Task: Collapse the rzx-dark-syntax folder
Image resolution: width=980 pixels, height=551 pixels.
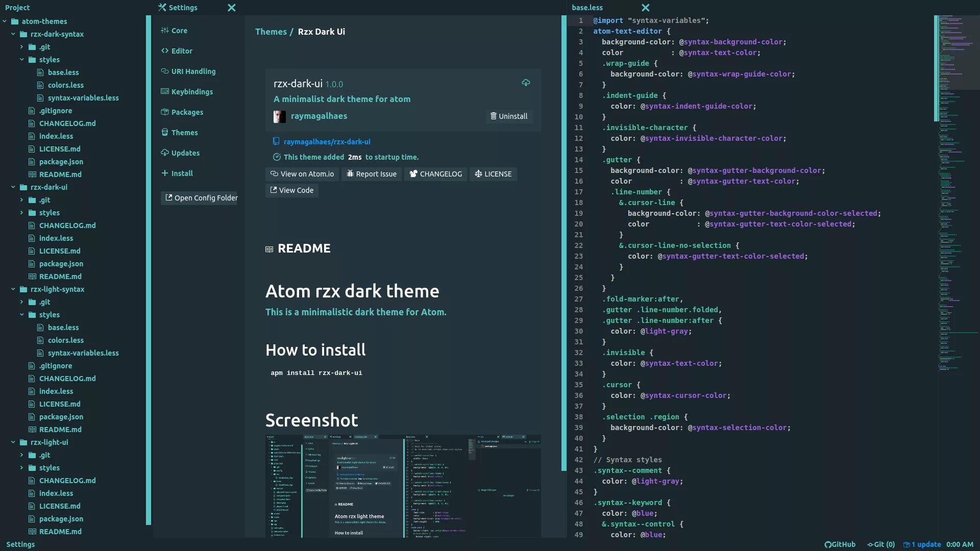Action: point(13,34)
